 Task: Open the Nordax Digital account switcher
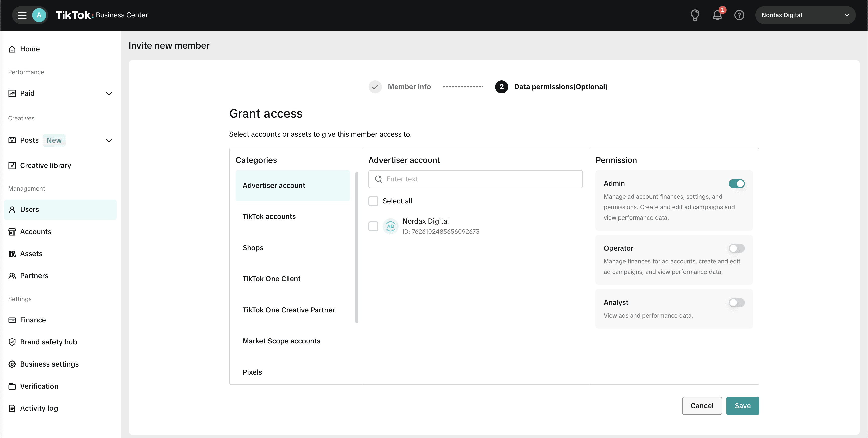click(805, 15)
